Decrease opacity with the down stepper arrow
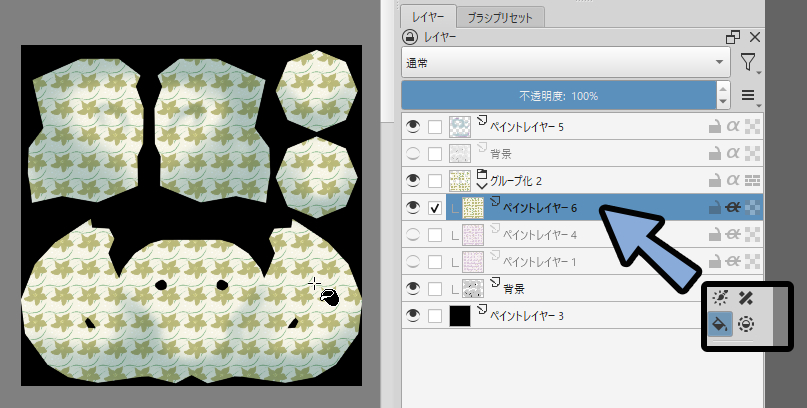Viewport: 807px width, 408px height. [x=723, y=102]
